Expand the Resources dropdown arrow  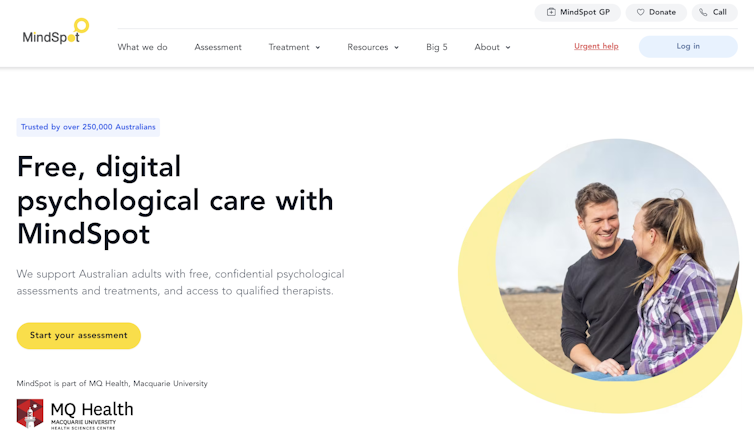[397, 48]
